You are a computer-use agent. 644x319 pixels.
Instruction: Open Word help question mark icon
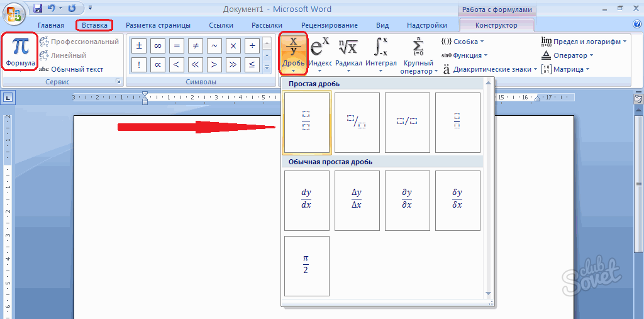637,25
